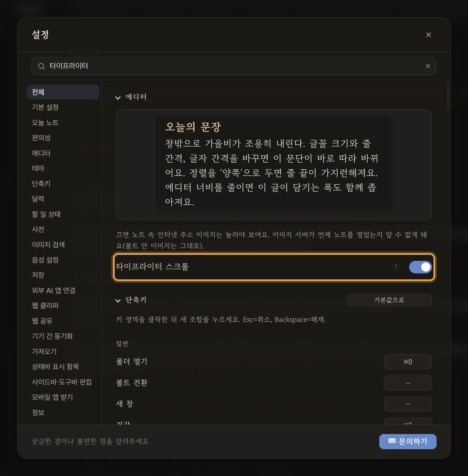Close the 설정 dialog with the X icon

point(428,35)
